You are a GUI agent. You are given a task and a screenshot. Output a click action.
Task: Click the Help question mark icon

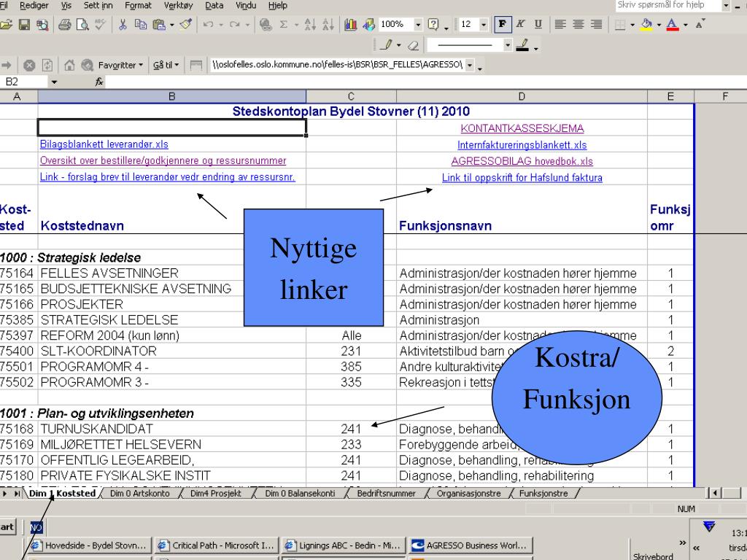pyautogui.click(x=433, y=24)
